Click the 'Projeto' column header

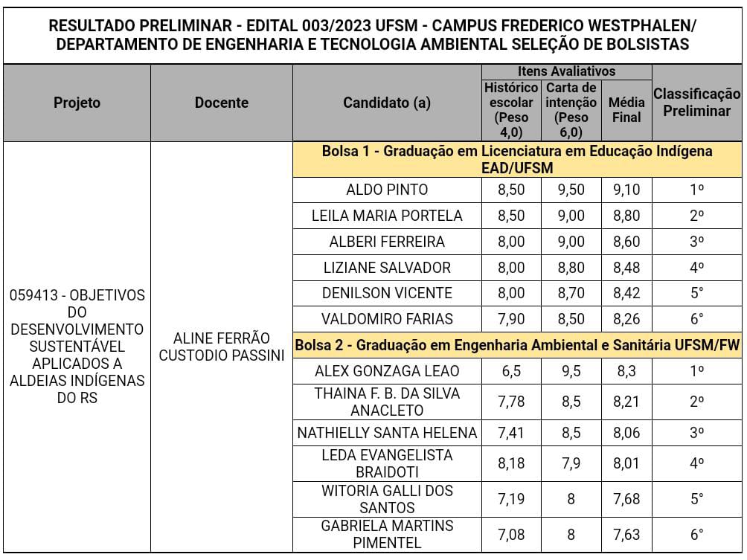tap(77, 103)
